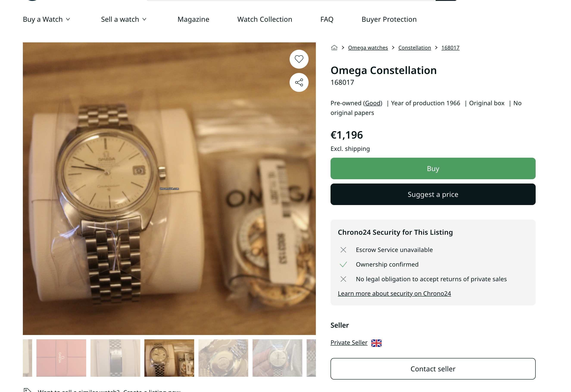Go to home via breadcrumb house icon
Screen dimensions: 571x392
pos(334,48)
